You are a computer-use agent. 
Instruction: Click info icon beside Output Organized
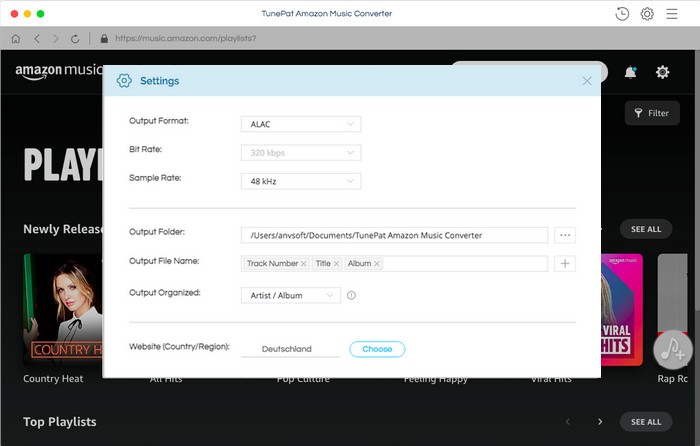coord(351,296)
